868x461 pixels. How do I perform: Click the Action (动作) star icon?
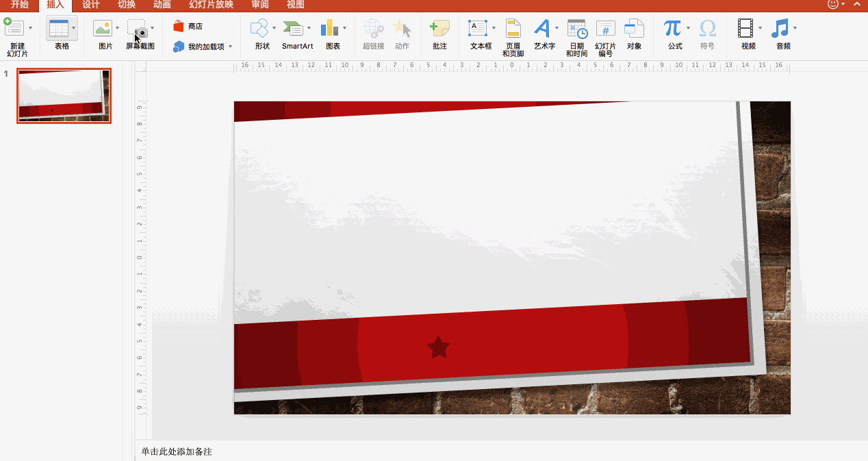pos(402,28)
